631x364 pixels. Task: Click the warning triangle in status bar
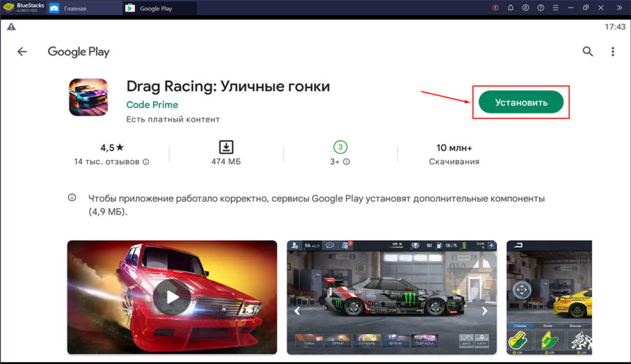click(x=11, y=26)
